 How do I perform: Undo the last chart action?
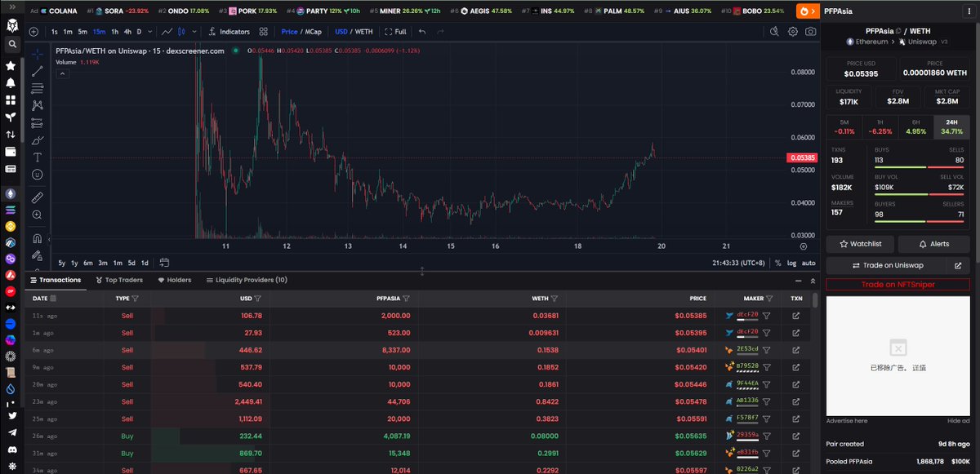pos(422,32)
